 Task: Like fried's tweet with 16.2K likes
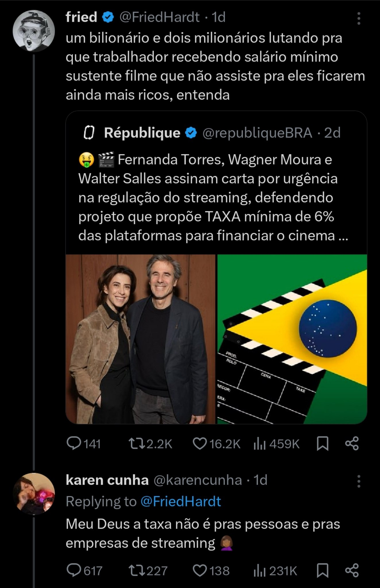200,444
